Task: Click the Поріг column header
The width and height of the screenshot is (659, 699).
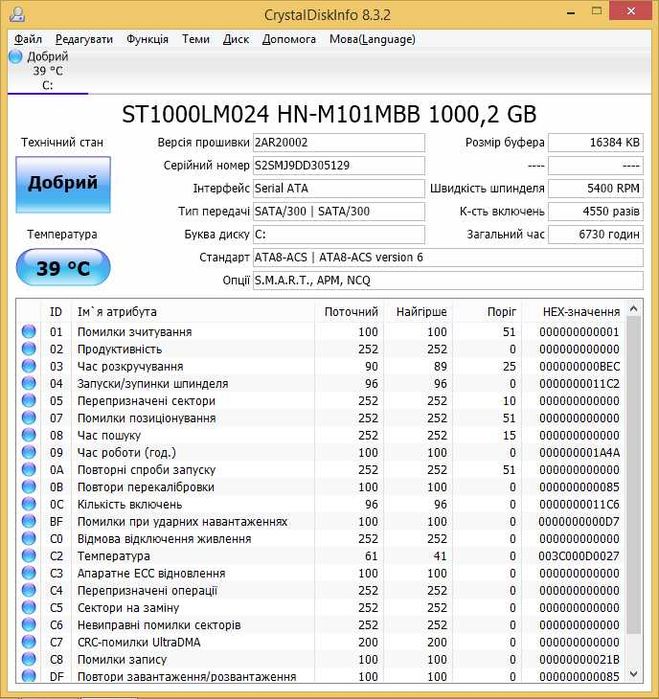Action: (x=487, y=312)
